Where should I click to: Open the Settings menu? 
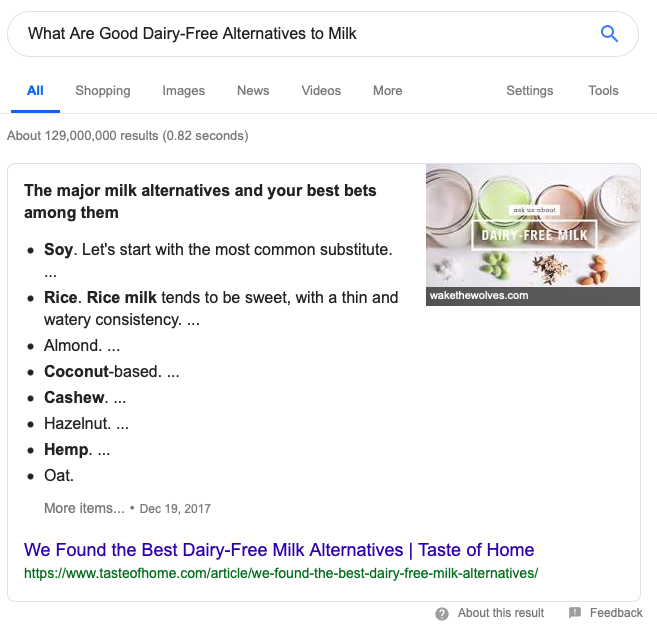click(529, 91)
